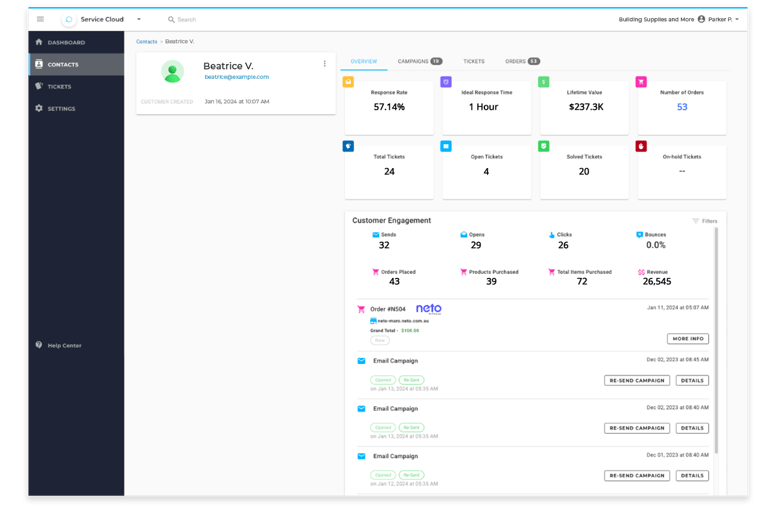Image resolution: width=776 pixels, height=517 pixels.
Task: View Details of Dec 01 08:40 AM campaign
Action: (x=692, y=475)
